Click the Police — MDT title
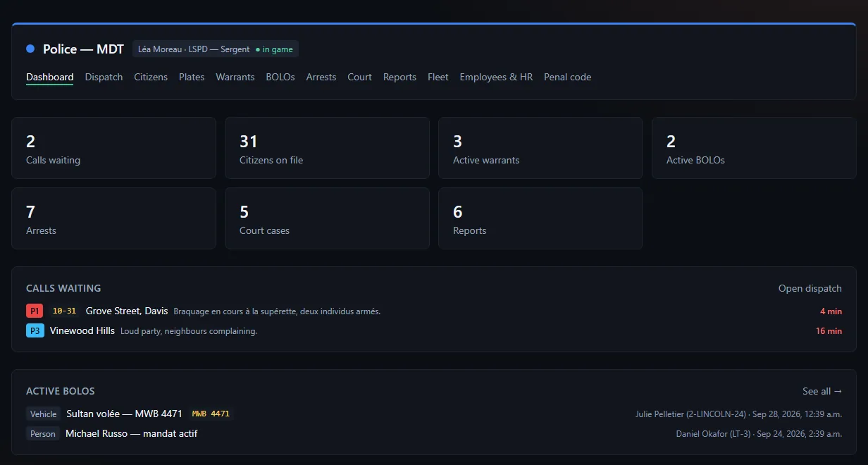Viewport: 868px width, 465px height. 83,49
